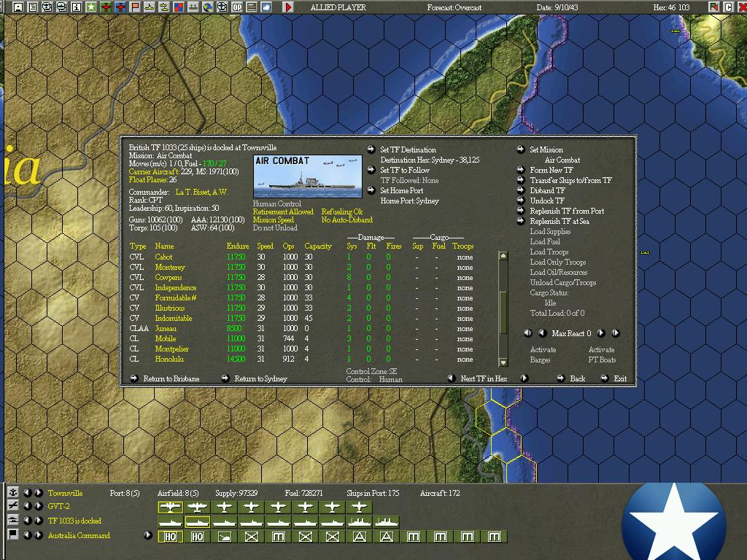Click the C icon at top right
747x560 pixels.
(728, 7)
